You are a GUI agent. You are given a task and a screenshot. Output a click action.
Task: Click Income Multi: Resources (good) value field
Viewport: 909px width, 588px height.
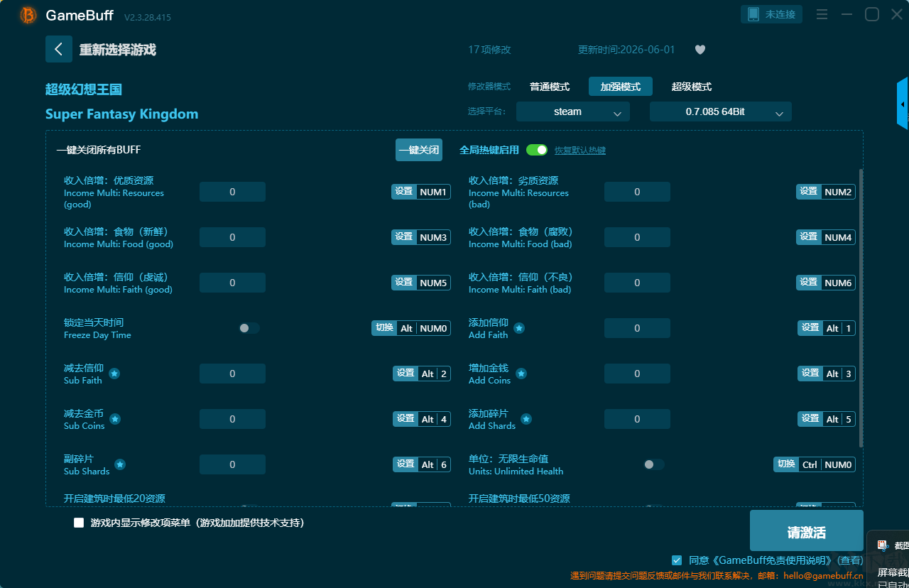click(232, 192)
